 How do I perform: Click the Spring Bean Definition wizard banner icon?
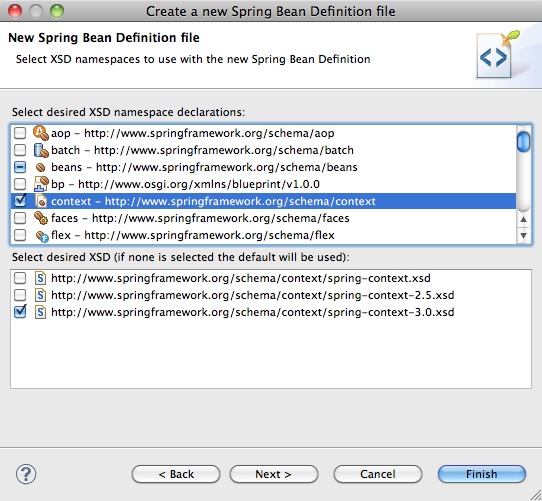[x=498, y=54]
